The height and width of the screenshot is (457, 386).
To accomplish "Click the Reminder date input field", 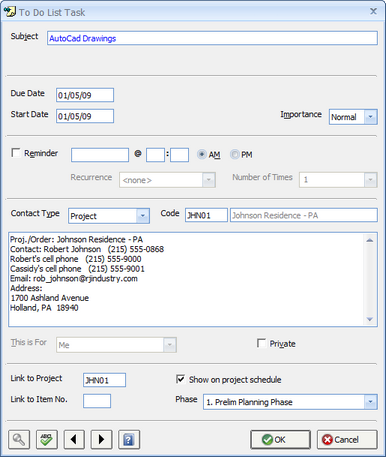I will (100, 155).
